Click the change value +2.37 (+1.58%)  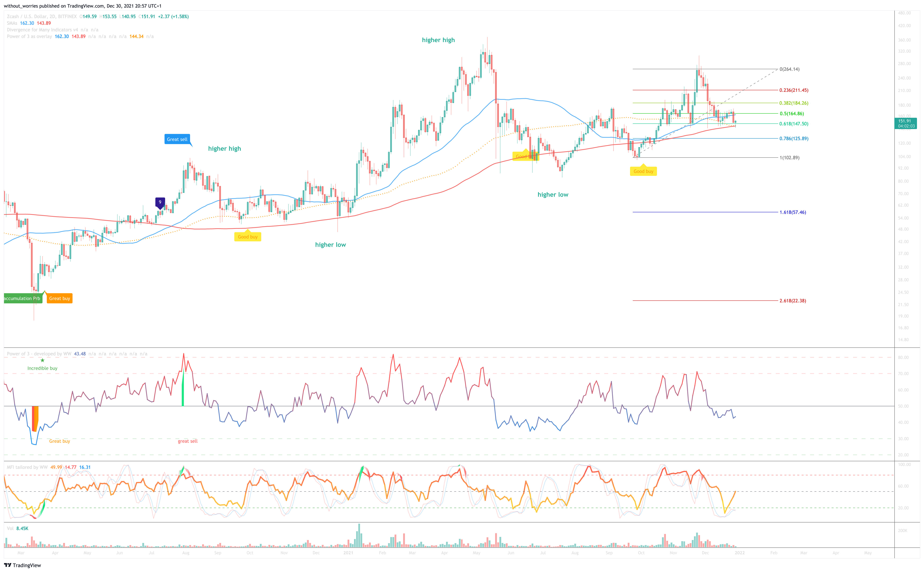pos(173,17)
